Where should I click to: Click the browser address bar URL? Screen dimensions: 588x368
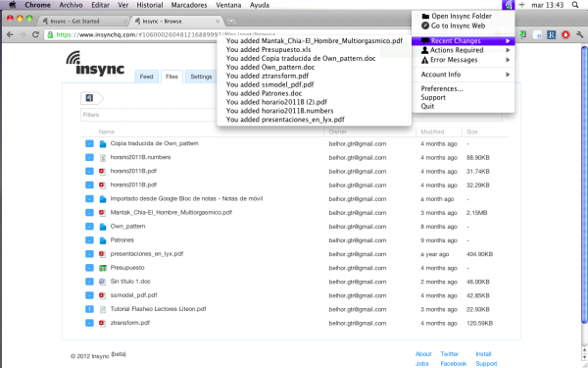[165, 35]
